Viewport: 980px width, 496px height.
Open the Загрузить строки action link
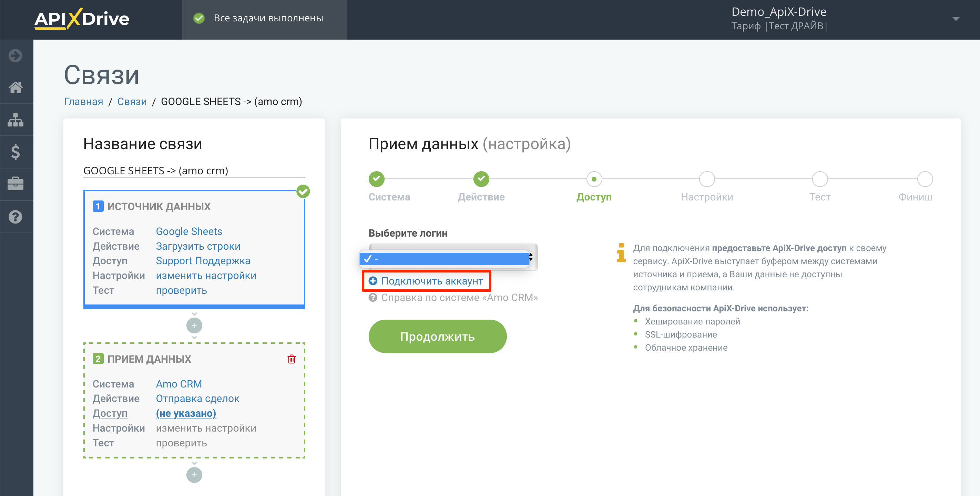pos(198,246)
